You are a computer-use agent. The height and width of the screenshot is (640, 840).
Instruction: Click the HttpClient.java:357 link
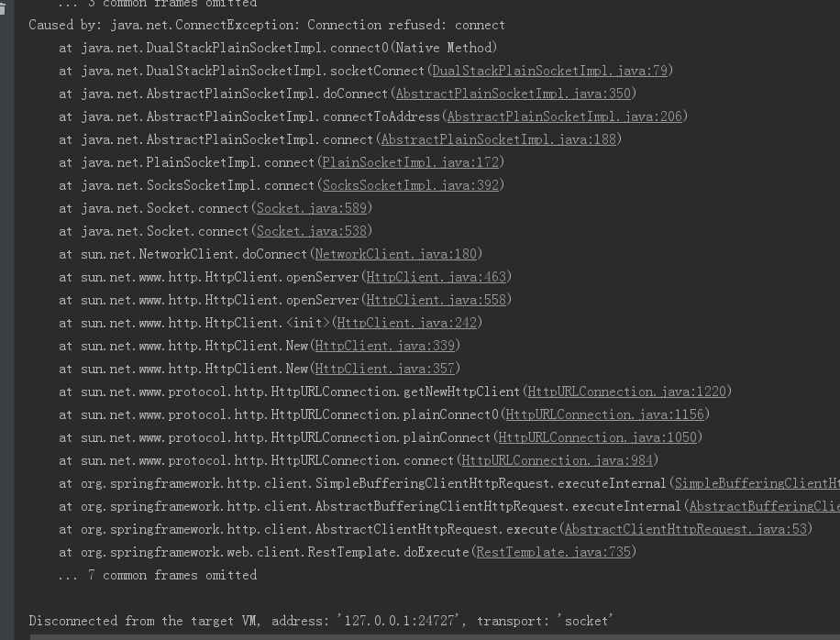385,369
